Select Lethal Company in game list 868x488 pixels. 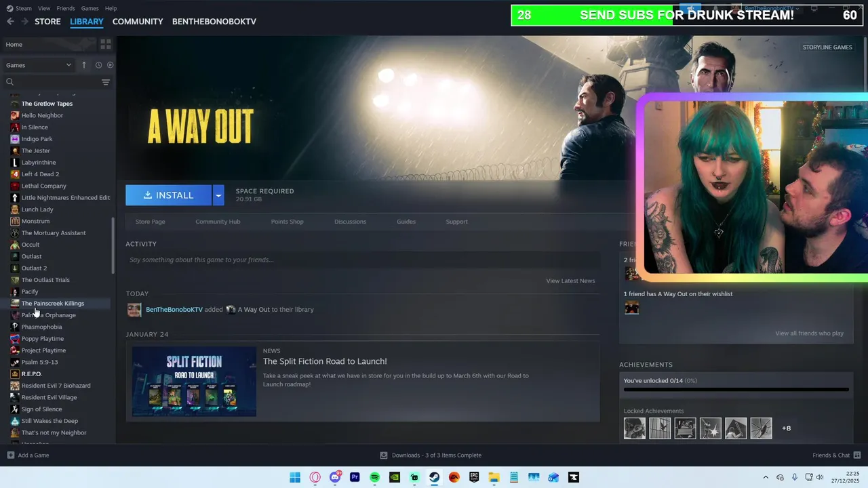click(43, 186)
